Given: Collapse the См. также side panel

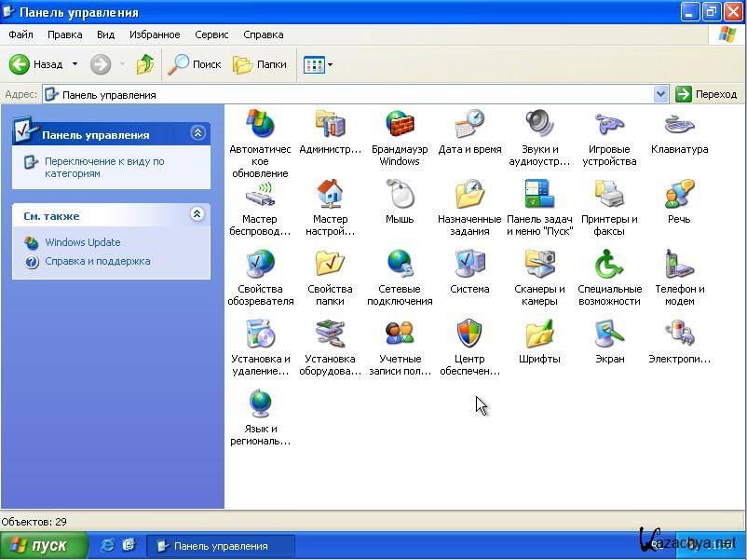Looking at the screenshot, I should [x=197, y=214].
